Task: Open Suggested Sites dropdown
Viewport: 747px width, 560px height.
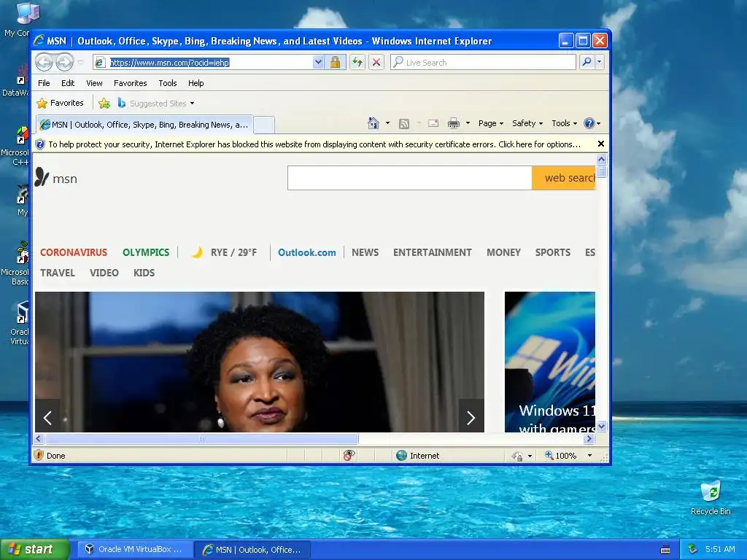Action: 156,104
